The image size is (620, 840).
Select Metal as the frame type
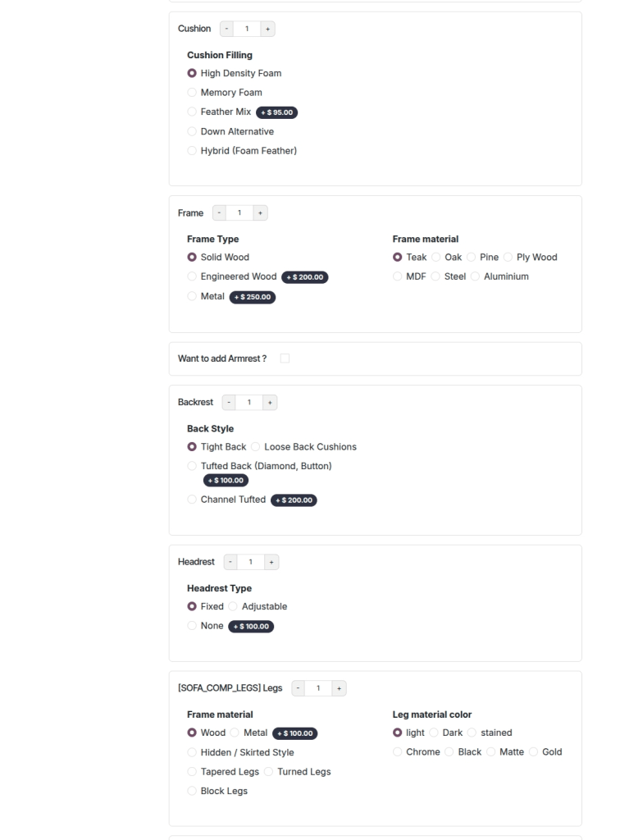191,296
